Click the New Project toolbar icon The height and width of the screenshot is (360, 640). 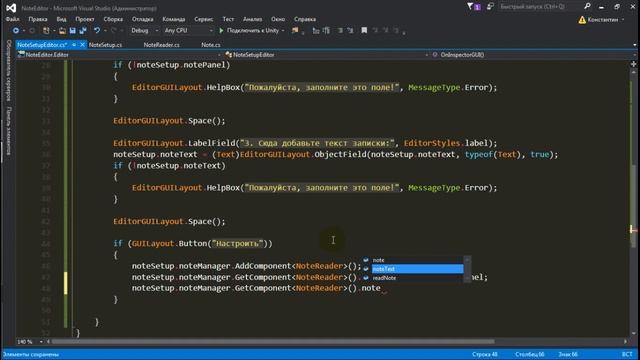[x=46, y=31]
